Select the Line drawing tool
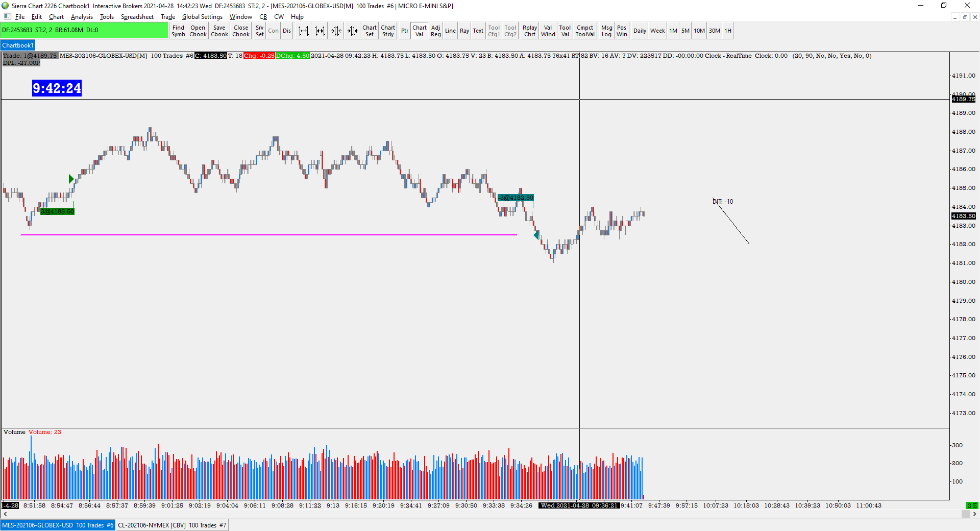 click(450, 31)
